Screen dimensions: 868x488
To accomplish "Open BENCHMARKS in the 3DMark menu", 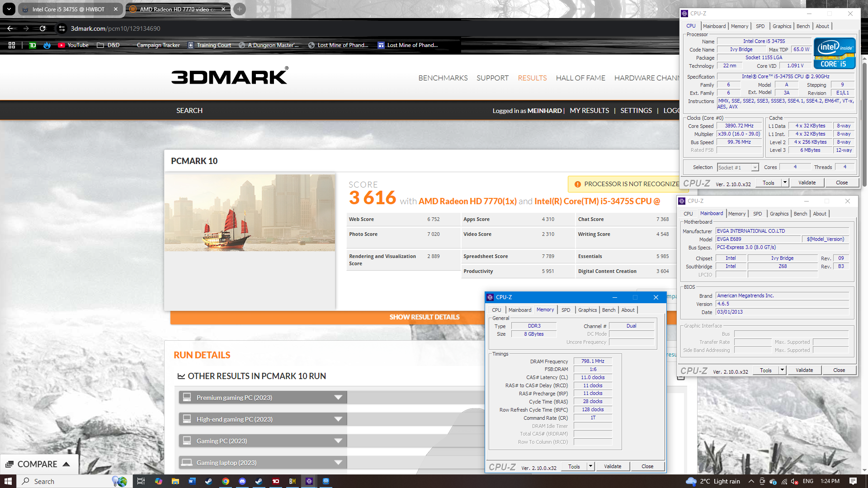I will click(443, 78).
